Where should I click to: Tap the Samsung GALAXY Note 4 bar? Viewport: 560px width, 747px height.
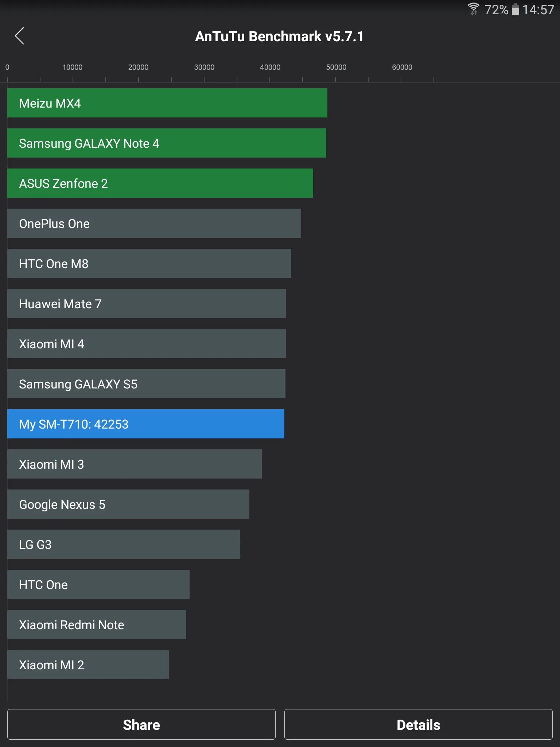(x=167, y=143)
